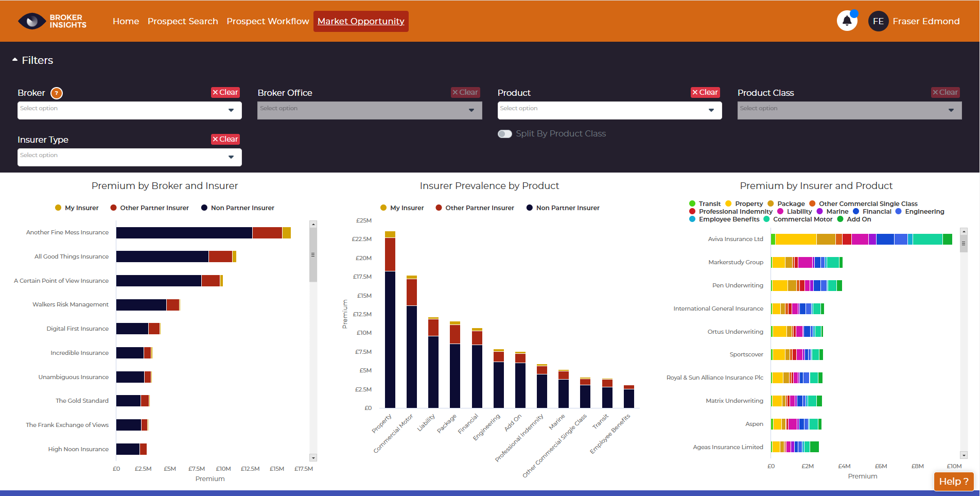The height and width of the screenshot is (496, 980).
Task: Select the Market Opportunity tab
Action: [x=361, y=21]
